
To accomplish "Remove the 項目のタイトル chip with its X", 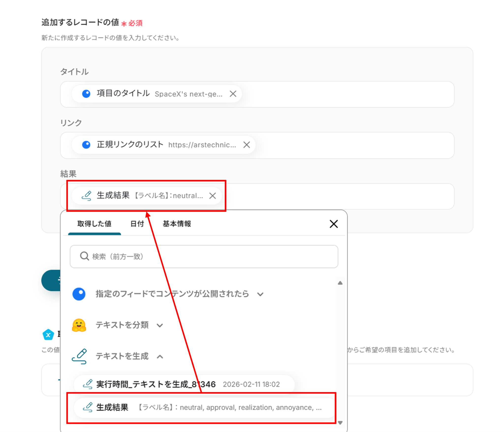I will pos(233,94).
